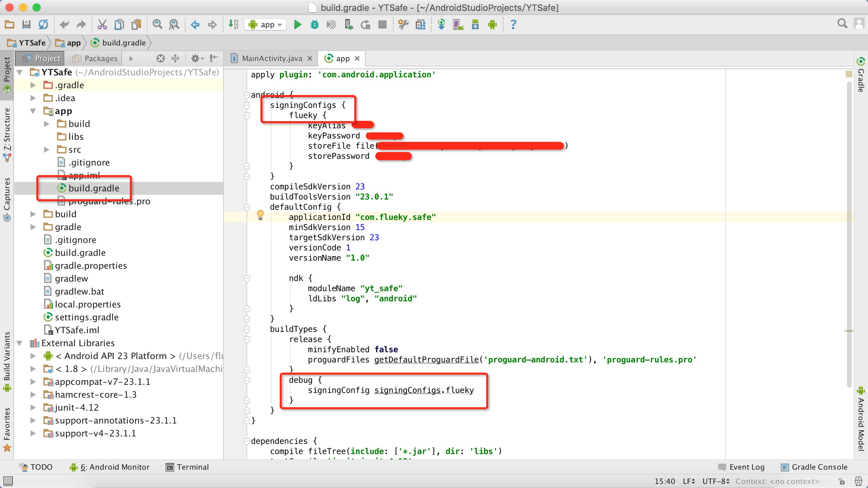Click the Cut scissors icon
Image resolution: width=868 pixels, height=488 pixels.
pos(102,24)
